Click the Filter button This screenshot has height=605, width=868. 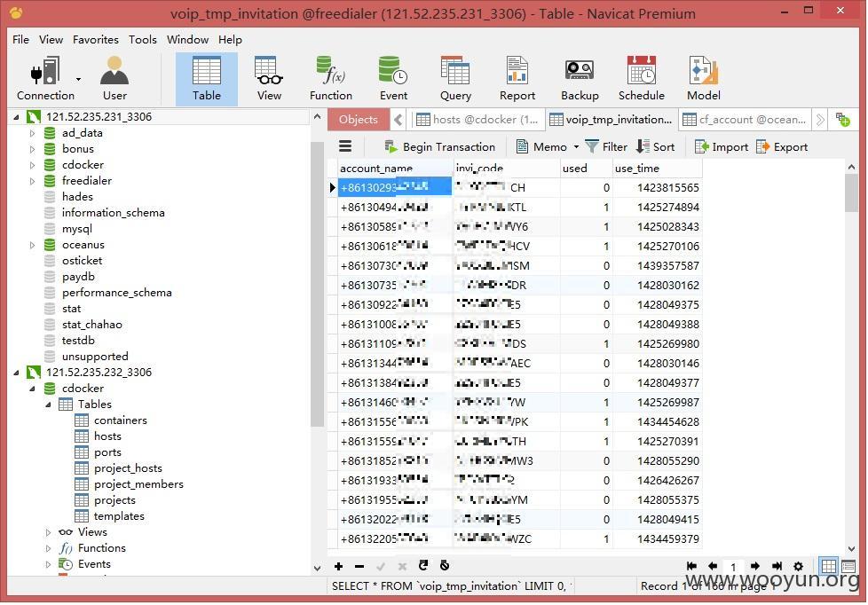click(x=607, y=146)
